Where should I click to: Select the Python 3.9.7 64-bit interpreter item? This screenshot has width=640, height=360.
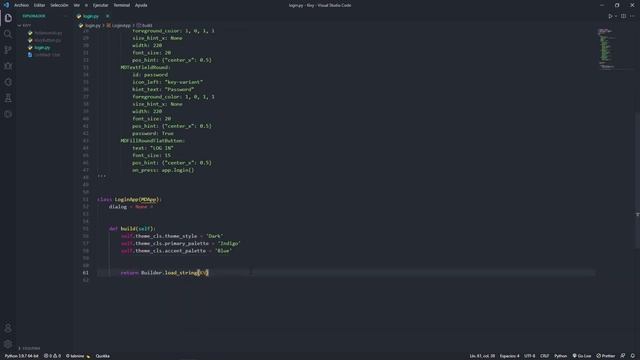21,356
